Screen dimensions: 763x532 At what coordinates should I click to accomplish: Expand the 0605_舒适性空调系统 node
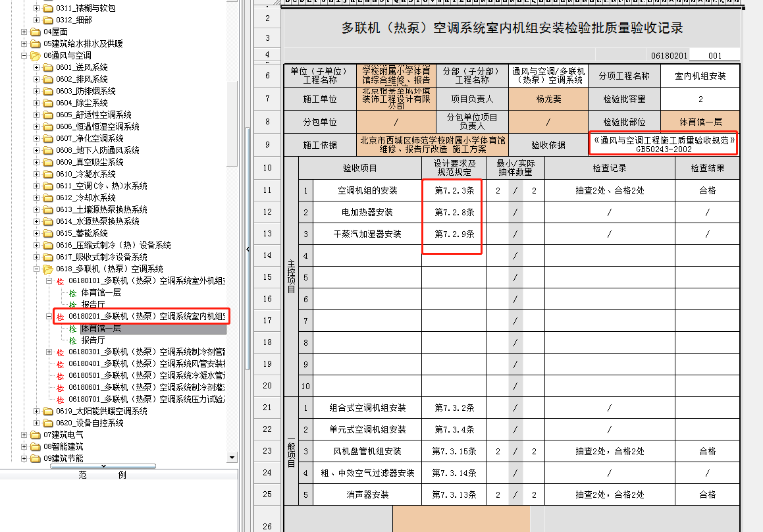click(38, 115)
